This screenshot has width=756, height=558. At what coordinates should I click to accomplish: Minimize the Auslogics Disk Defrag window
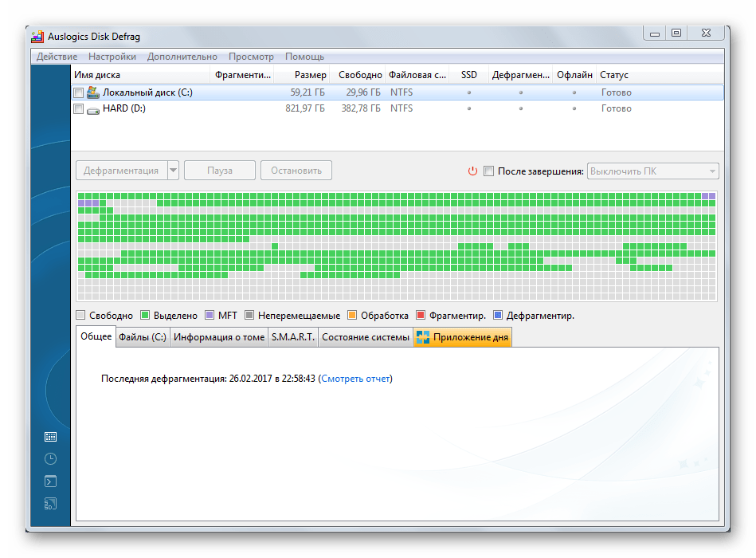(654, 33)
